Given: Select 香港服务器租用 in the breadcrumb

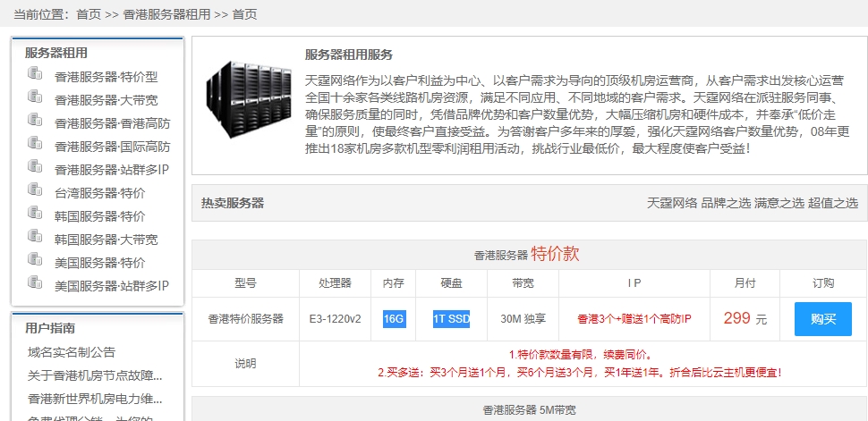Looking at the screenshot, I should pyautogui.click(x=166, y=14).
